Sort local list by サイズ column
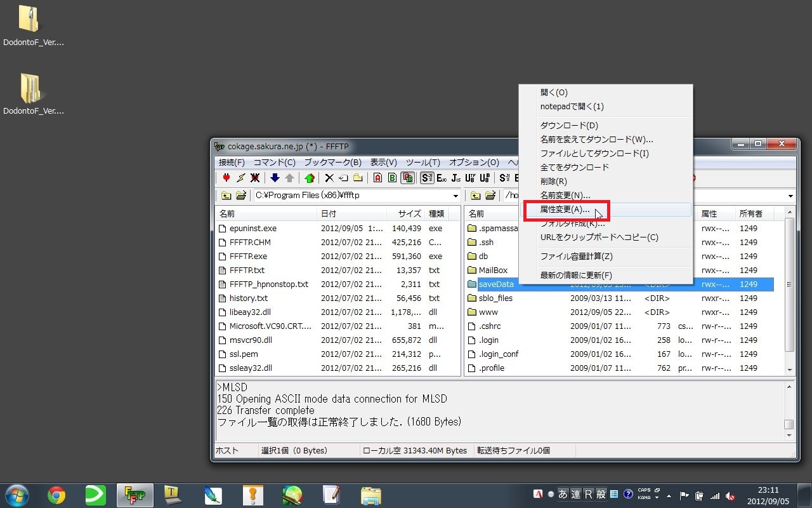Screen dimensions: 812x508 point(406,214)
